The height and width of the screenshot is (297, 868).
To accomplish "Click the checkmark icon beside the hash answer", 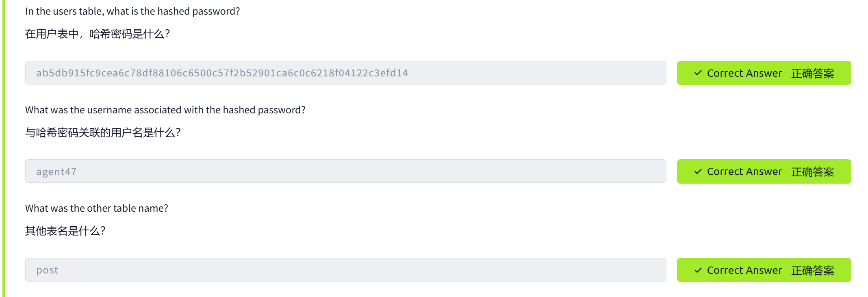I will point(698,73).
